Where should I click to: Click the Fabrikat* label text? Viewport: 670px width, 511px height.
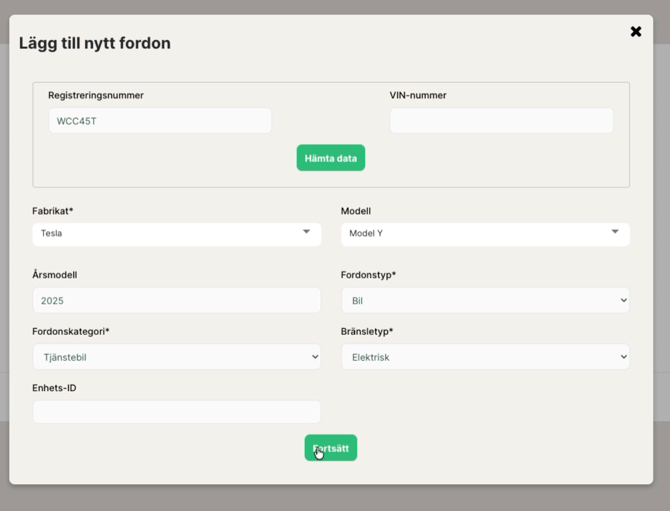pos(53,211)
